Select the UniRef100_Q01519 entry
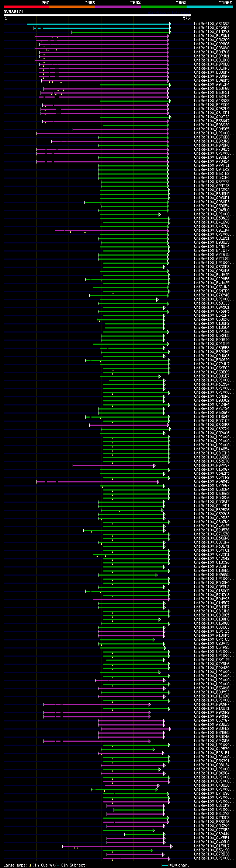236x868 pixels. click(x=212, y=344)
